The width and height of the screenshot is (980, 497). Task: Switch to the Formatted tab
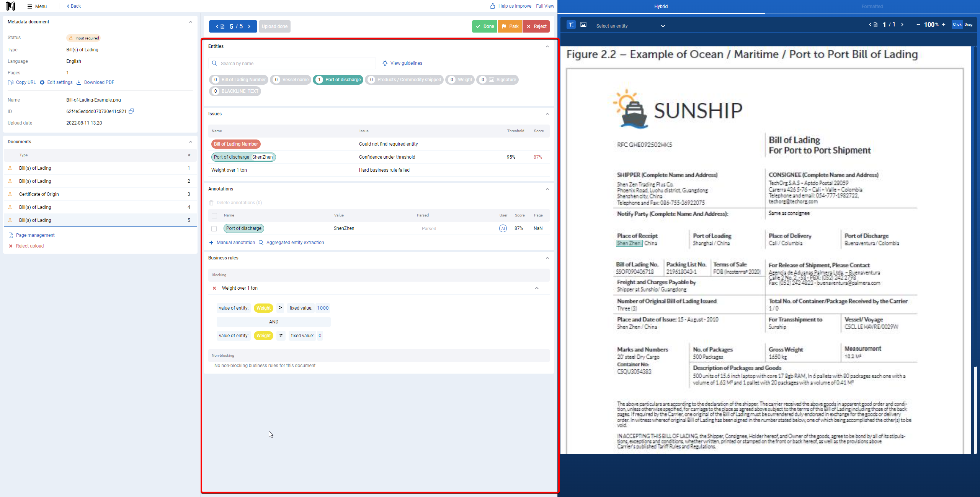tap(872, 7)
